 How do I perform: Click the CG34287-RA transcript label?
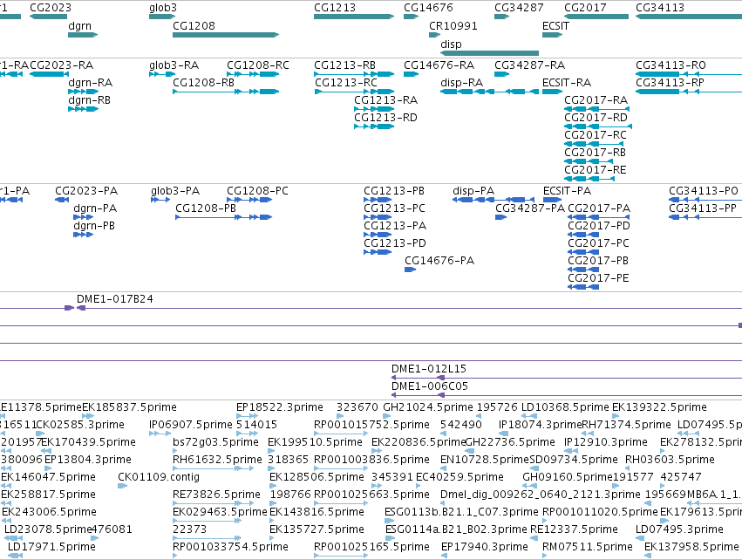click(x=529, y=65)
